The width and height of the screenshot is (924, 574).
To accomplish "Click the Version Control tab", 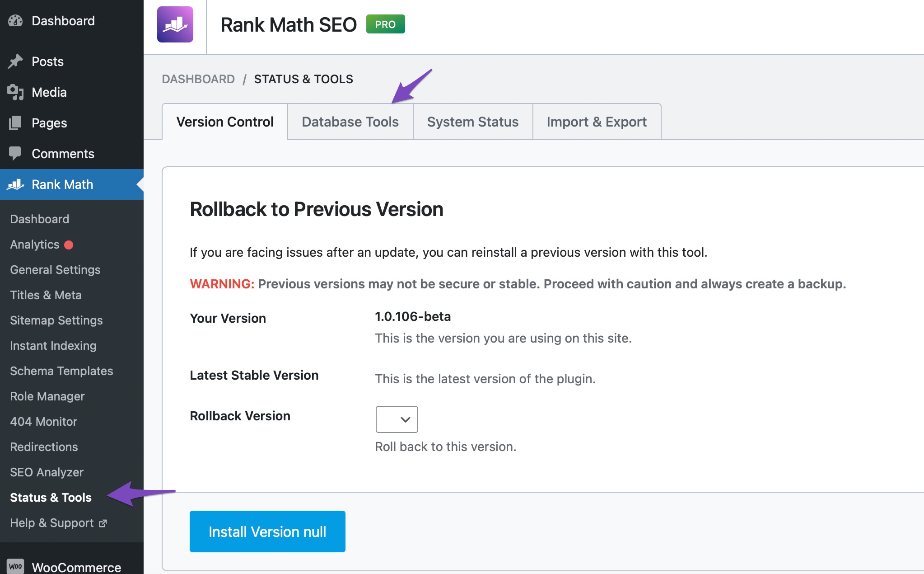I will [x=225, y=121].
